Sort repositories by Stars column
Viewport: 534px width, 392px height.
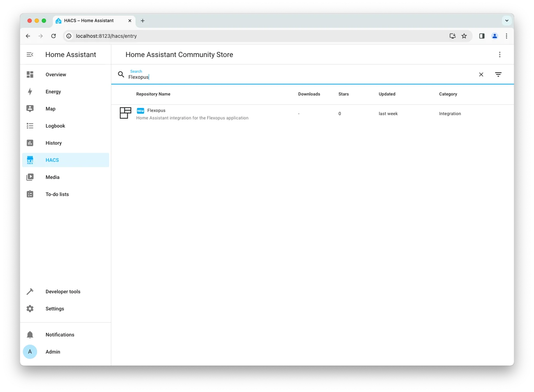click(343, 94)
